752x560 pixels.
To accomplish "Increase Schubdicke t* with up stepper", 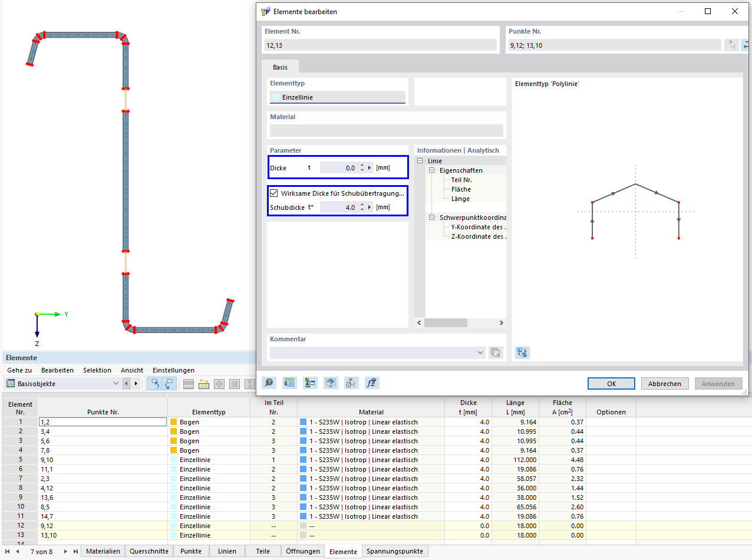I will 362,205.
